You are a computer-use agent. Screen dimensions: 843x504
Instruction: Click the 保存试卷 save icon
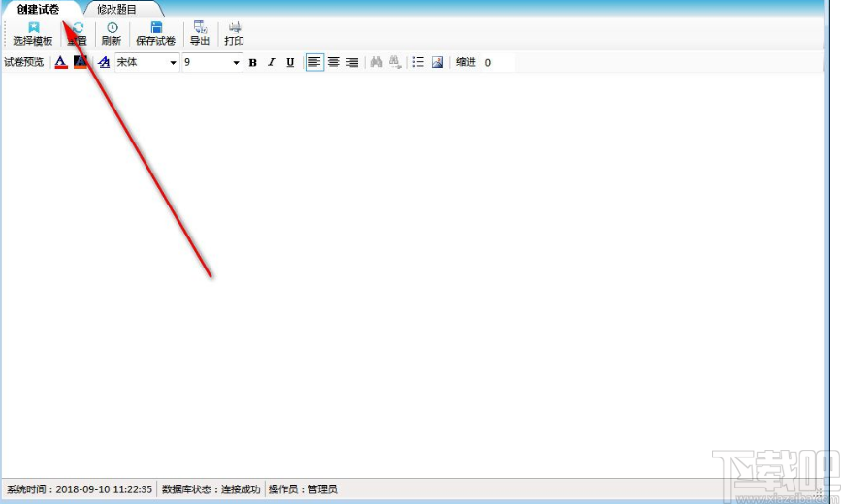pyautogui.click(x=156, y=27)
